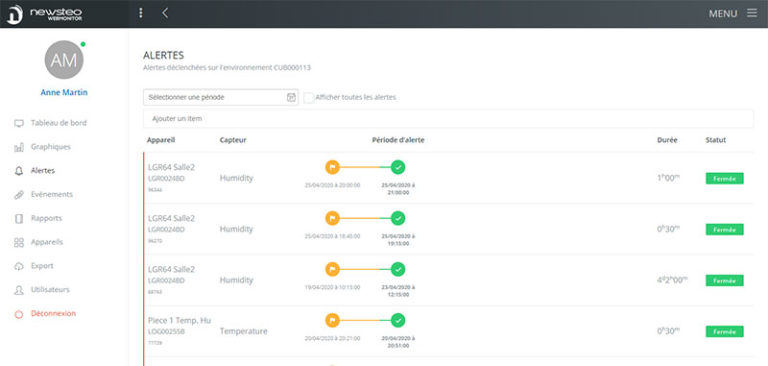
Task: Open the hamburger MENU icon
Action: pos(751,13)
